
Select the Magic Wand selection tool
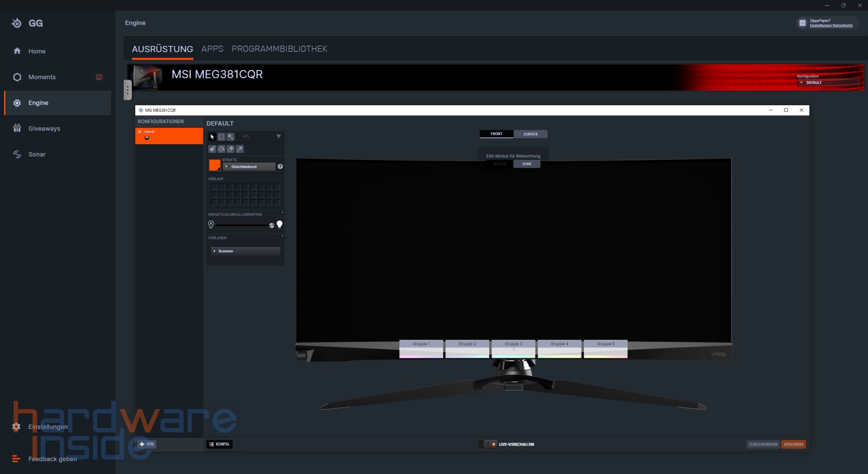[231, 137]
